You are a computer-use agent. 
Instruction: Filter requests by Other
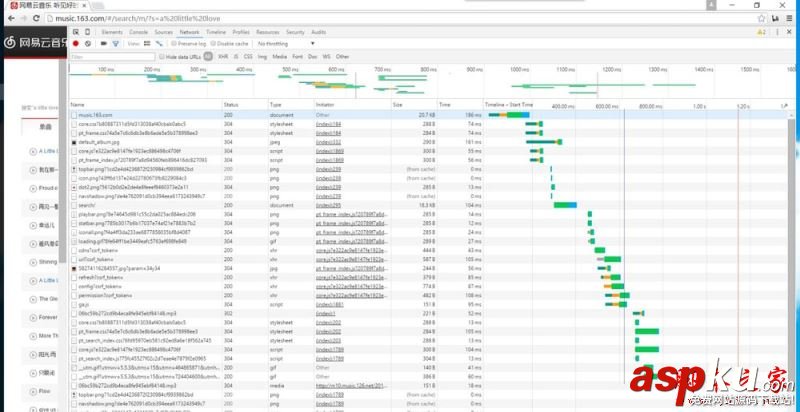click(342, 57)
